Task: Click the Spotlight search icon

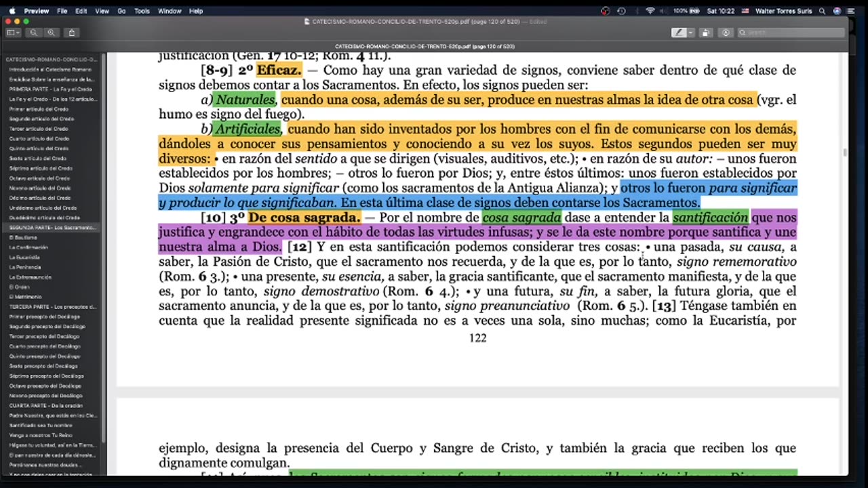Action: coord(823,11)
